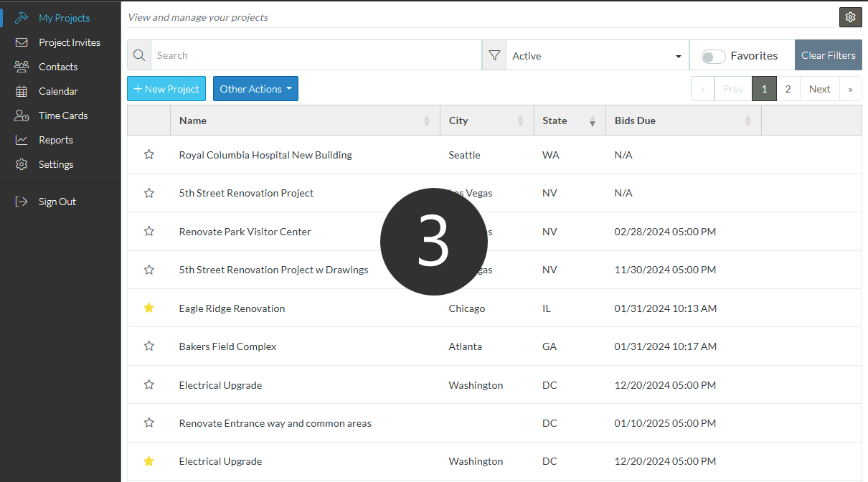The height and width of the screenshot is (482, 868).
Task: Click the funnel filter icon
Action: point(494,55)
